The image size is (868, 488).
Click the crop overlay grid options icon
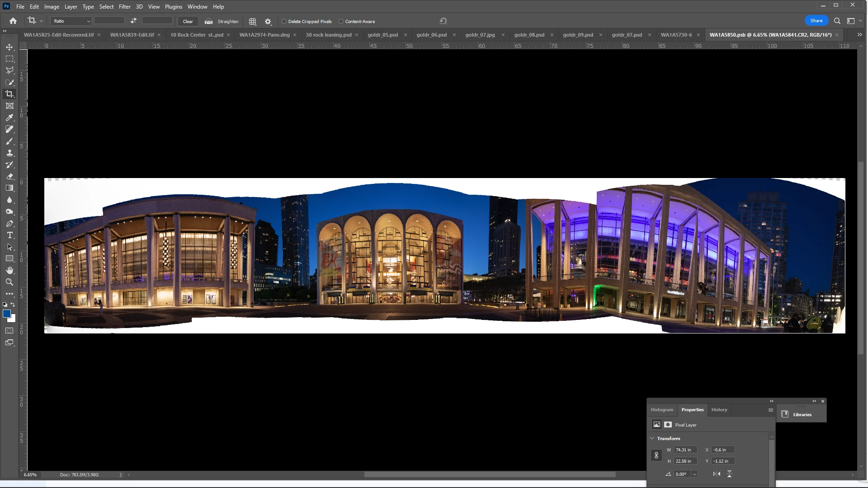pyautogui.click(x=253, y=21)
